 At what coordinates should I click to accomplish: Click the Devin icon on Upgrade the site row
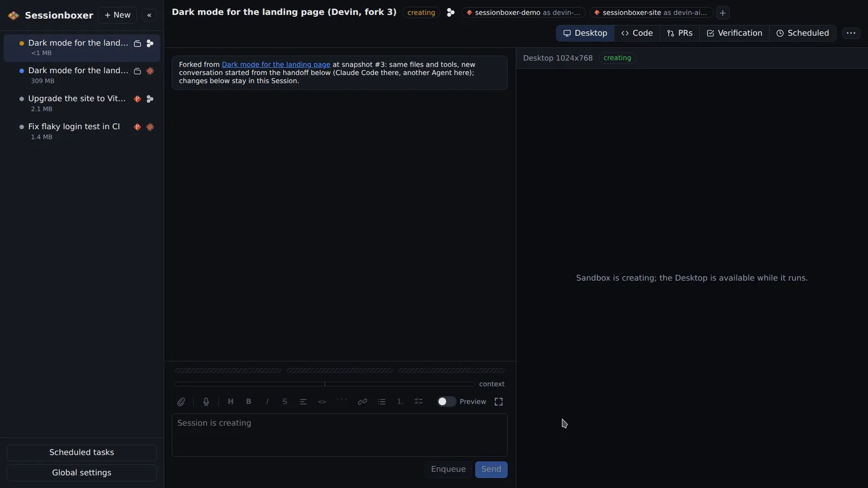(x=150, y=99)
